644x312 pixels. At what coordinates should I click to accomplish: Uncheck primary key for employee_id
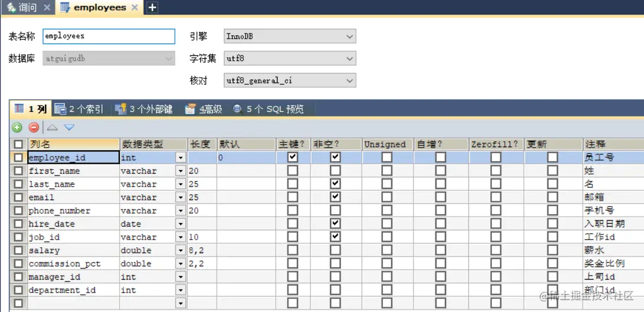[x=293, y=157]
